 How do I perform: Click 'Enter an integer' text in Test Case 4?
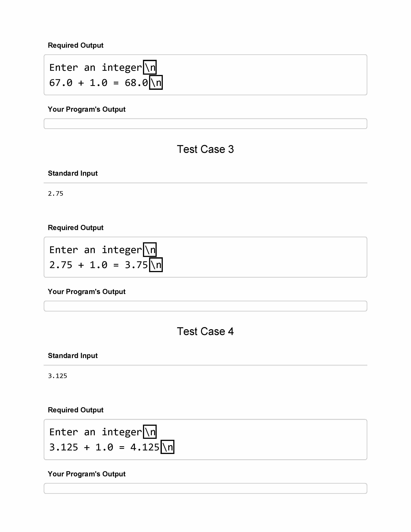point(95,432)
